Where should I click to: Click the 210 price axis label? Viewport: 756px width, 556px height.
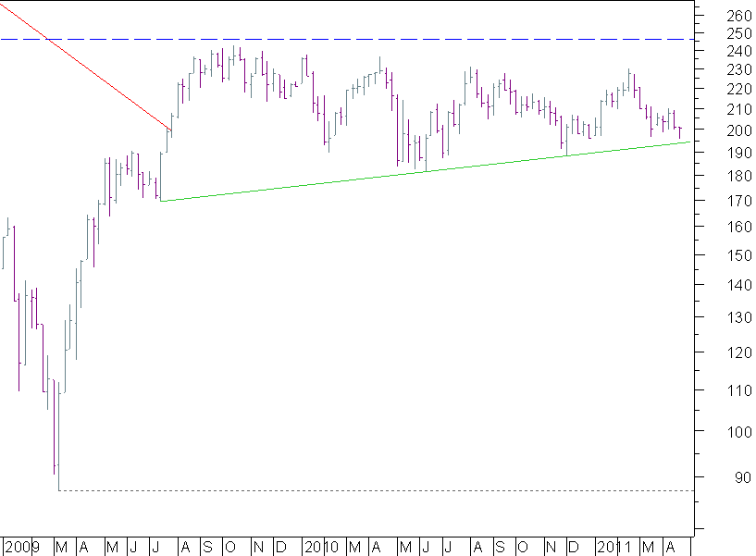coord(739,109)
